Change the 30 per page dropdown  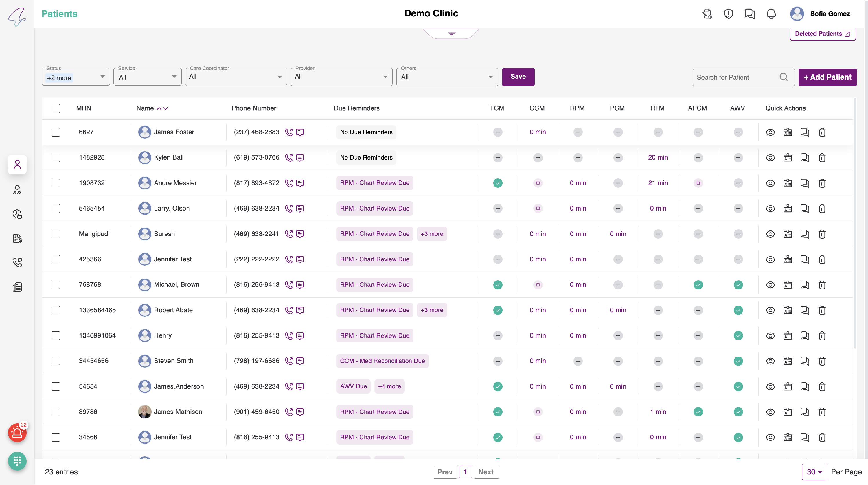pyautogui.click(x=814, y=472)
